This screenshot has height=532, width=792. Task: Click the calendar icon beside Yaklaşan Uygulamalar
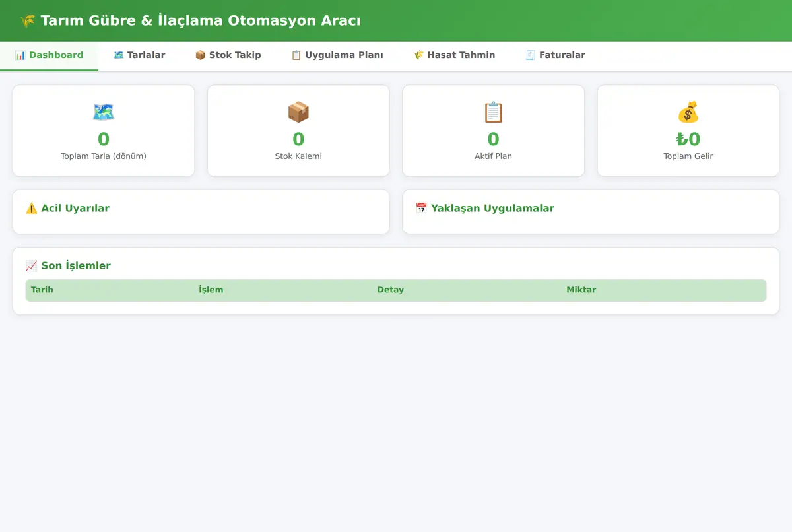coord(422,209)
